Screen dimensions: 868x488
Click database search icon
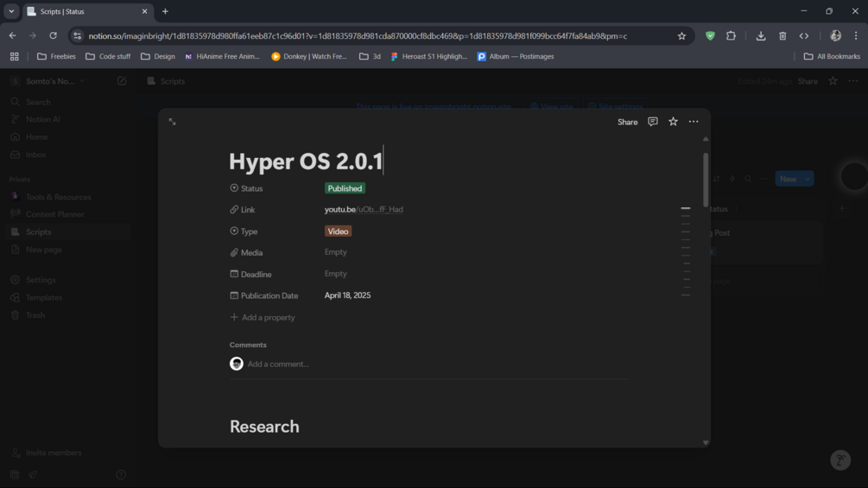point(748,179)
